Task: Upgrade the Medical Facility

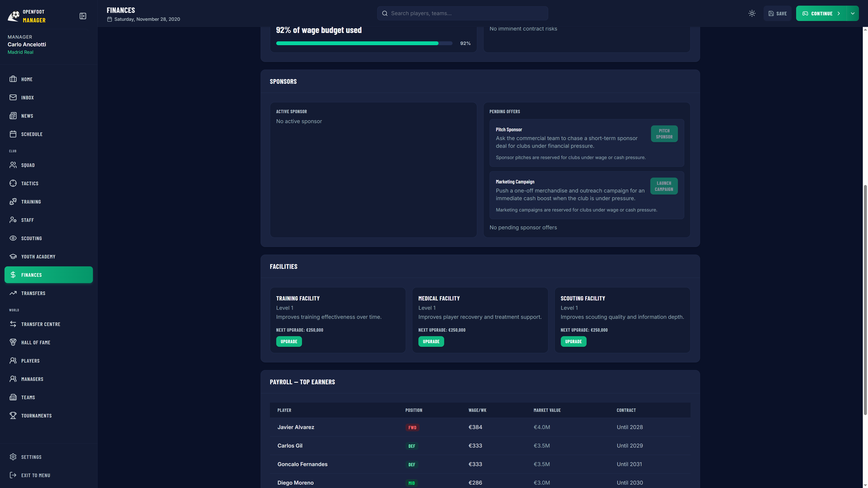Action: (431, 341)
